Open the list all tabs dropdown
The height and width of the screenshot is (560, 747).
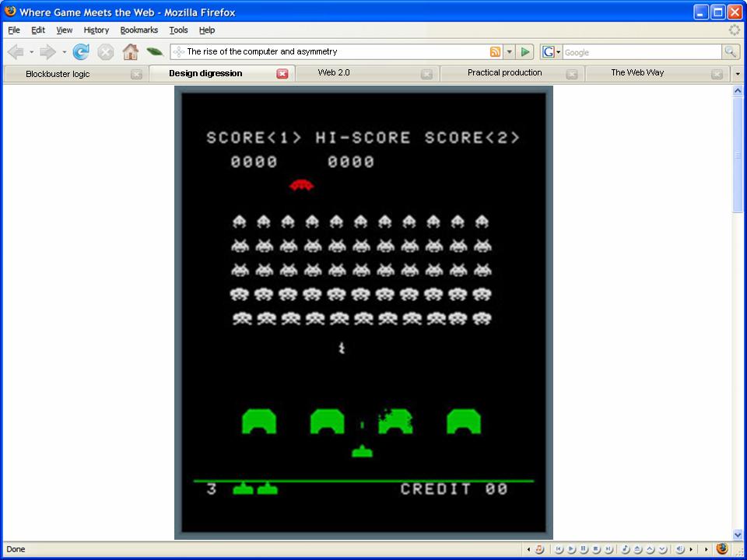coord(738,74)
